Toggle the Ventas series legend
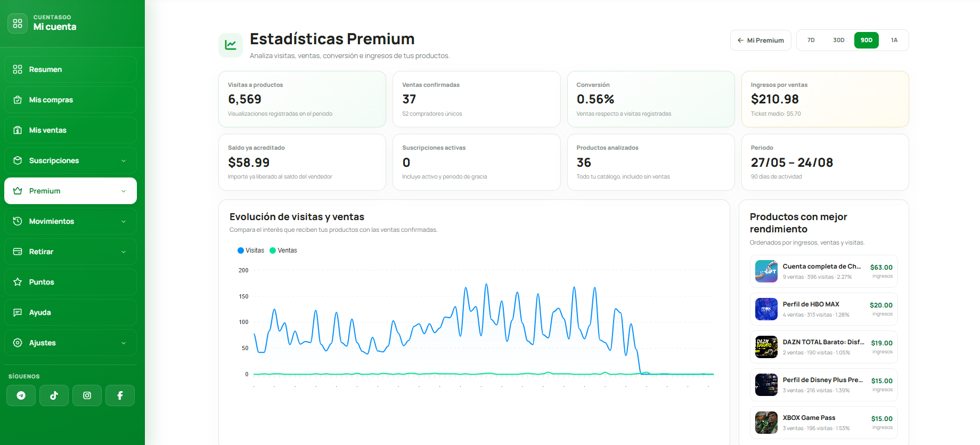 pos(283,250)
